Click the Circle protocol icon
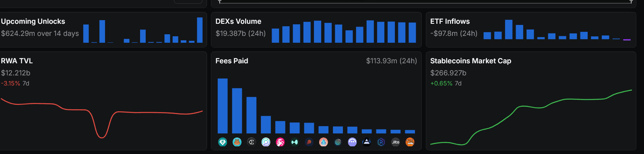 tap(266, 142)
